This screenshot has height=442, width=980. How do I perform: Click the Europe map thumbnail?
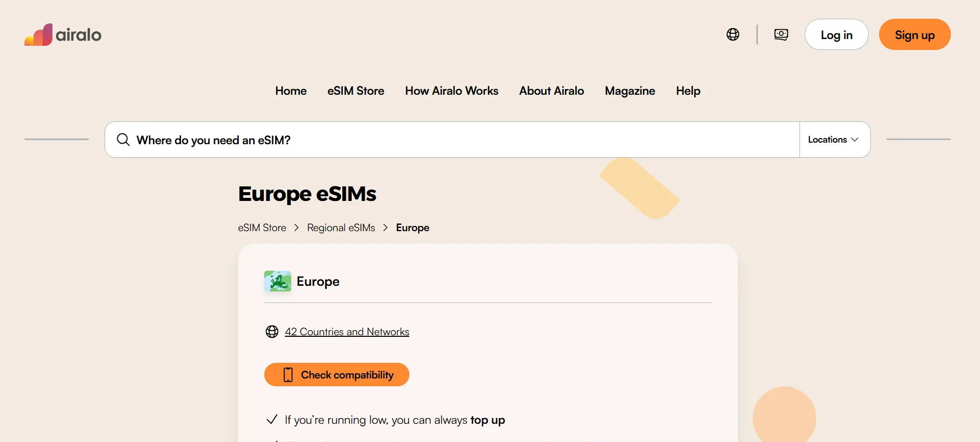click(x=278, y=281)
